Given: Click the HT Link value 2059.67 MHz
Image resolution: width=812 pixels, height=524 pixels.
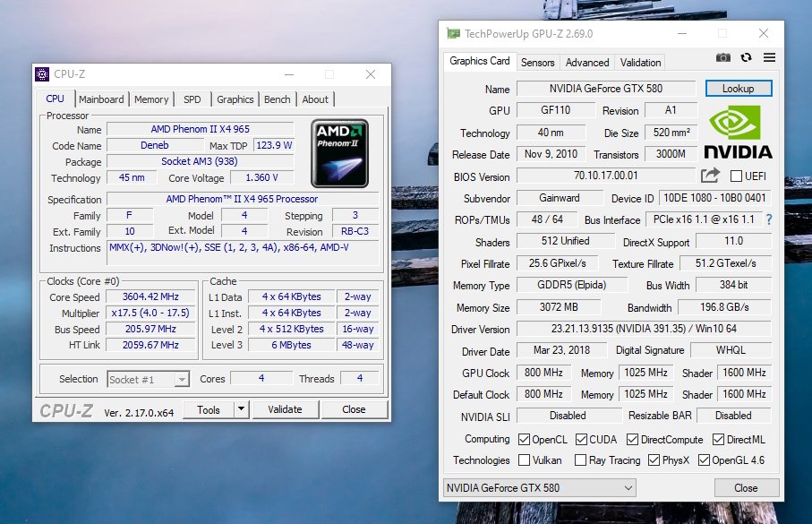Looking at the screenshot, I should 150,345.
